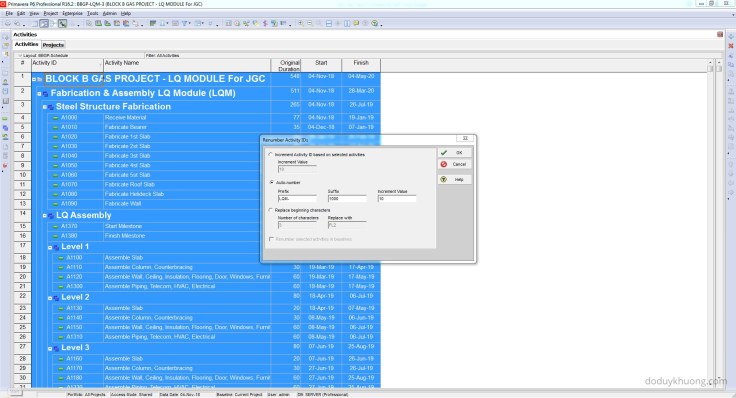The height and width of the screenshot is (398, 736).
Task: Select the 'Increment Activity ID based on selected activities' option
Action: coord(270,154)
